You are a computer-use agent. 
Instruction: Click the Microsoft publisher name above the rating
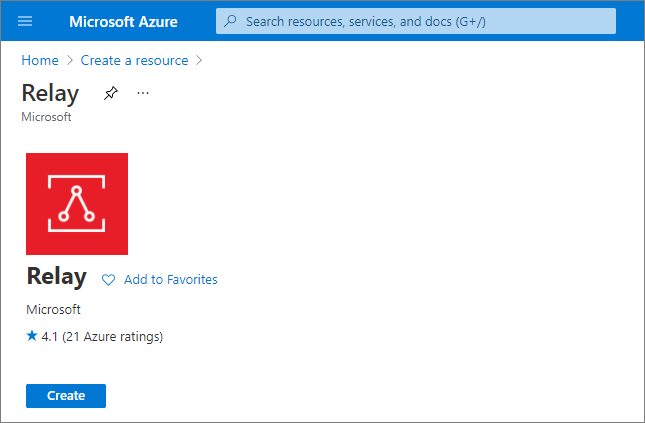53,310
